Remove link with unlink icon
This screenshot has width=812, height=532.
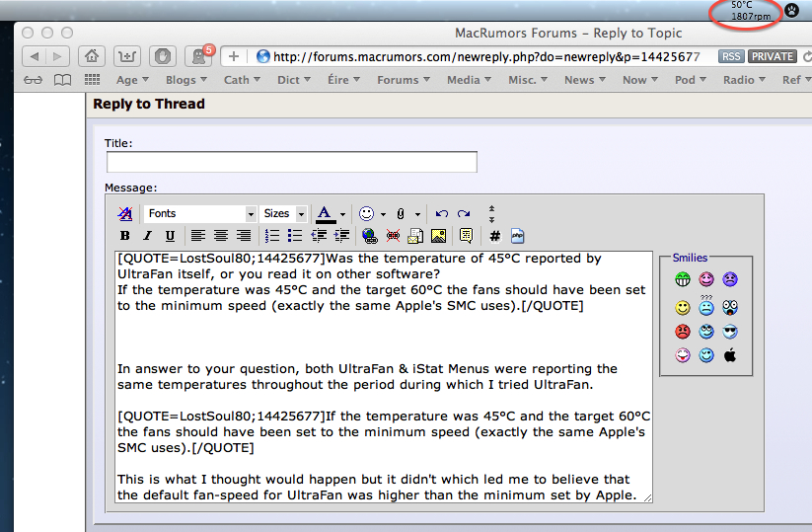[x=393, y=236]
